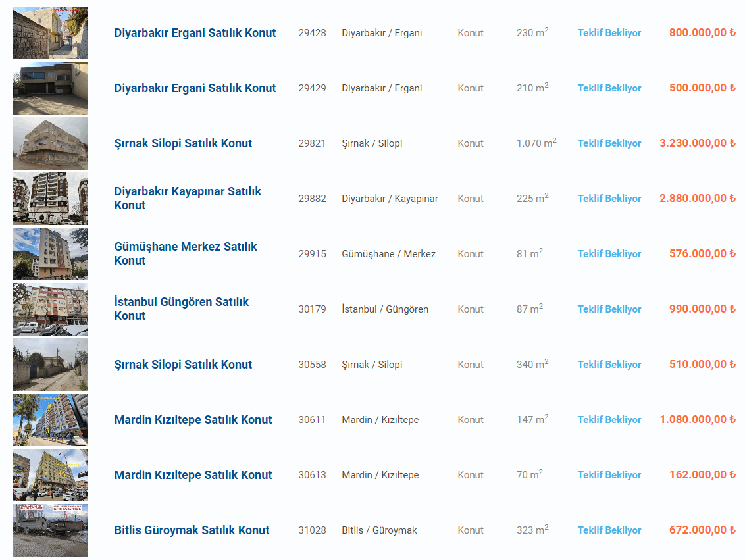Screen dimensions: 745x560
Task: Click Teklif Bekliyor for listing 30558
Action: coord(609,365)
